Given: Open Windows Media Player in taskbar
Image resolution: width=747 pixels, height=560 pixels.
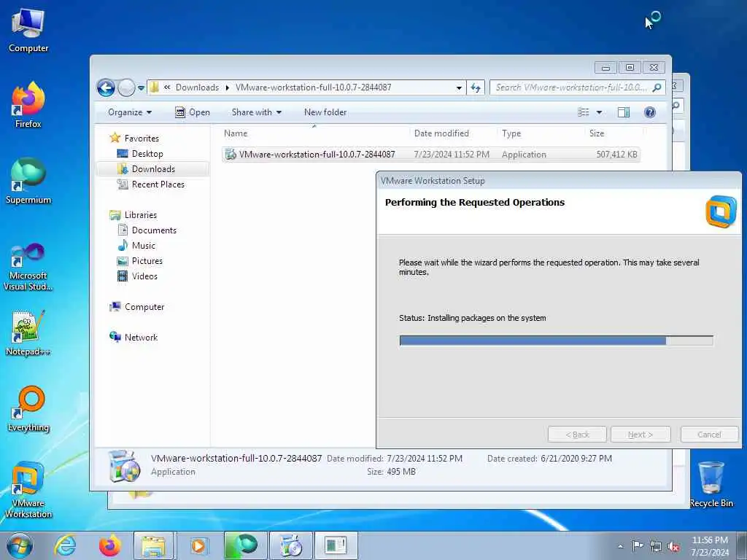Looking at the screenshot, I should [198, 545].
